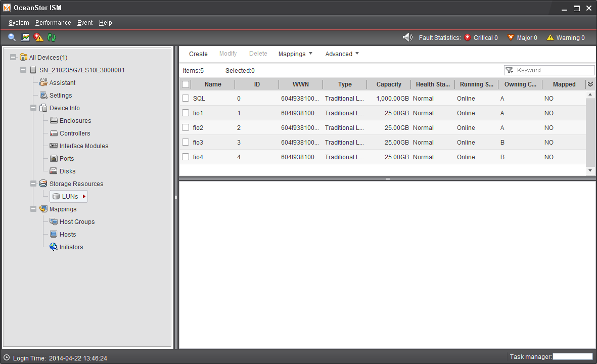597x364 pixels.
Task: Click the Ports icon
Action: point(54,158)
